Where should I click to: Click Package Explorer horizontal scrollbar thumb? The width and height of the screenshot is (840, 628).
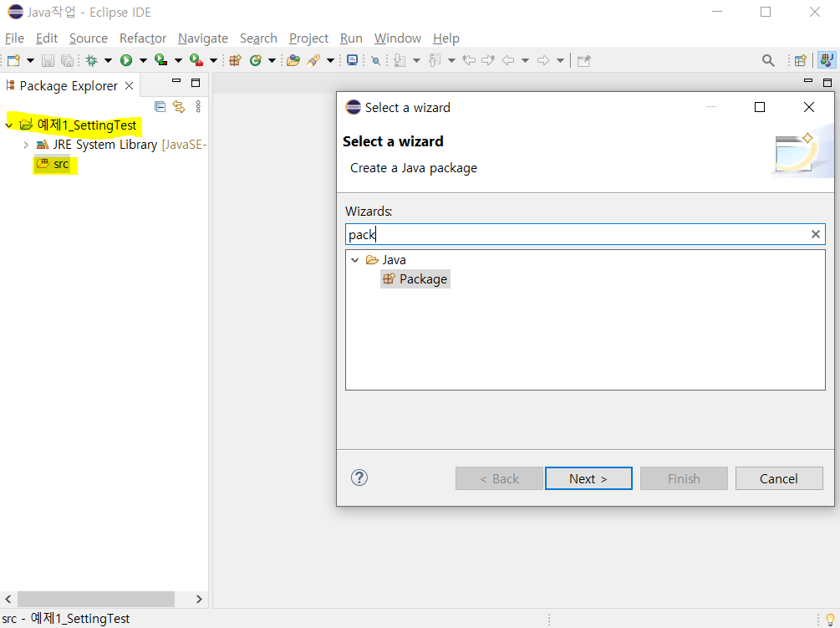pos(96,599)
